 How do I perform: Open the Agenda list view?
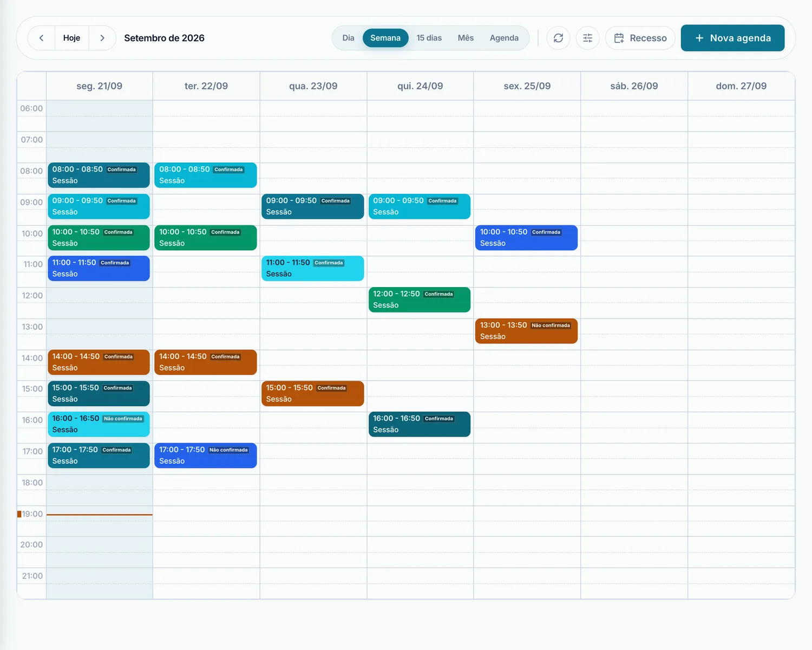tap(504, 38)
